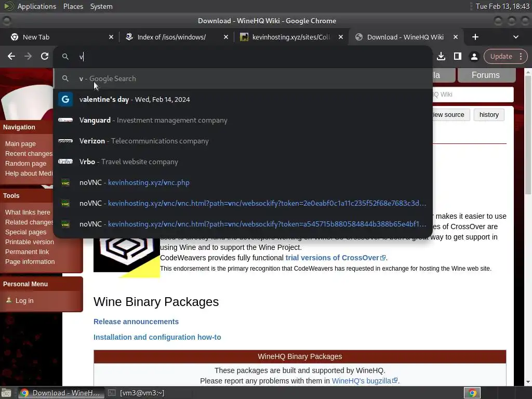Viewport: 532px width, 399px height.
Task: Click the history button on wiki page
Action: point(489,115)
